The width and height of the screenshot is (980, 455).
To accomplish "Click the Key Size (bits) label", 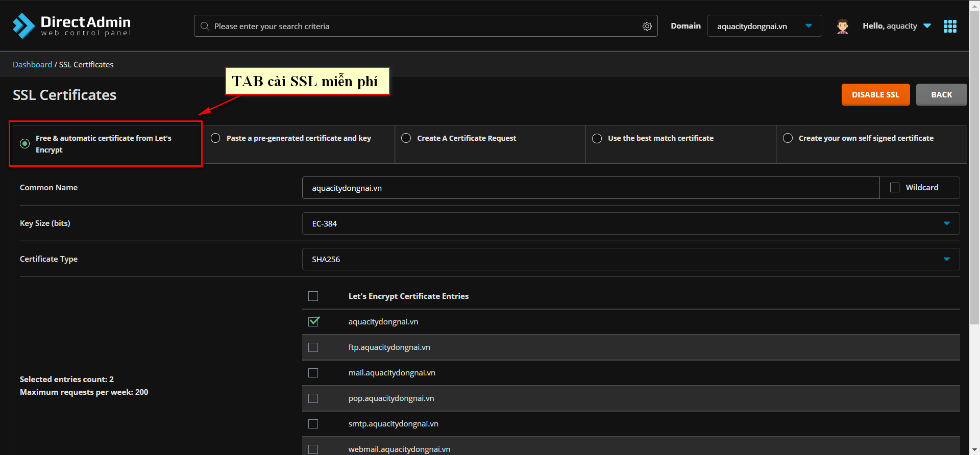I will (45, 223).
